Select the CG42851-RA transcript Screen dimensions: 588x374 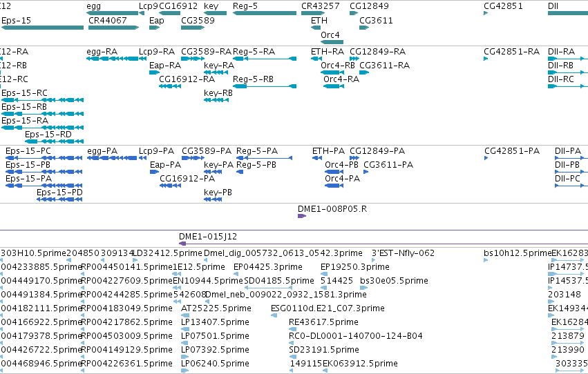coord(486,59)
